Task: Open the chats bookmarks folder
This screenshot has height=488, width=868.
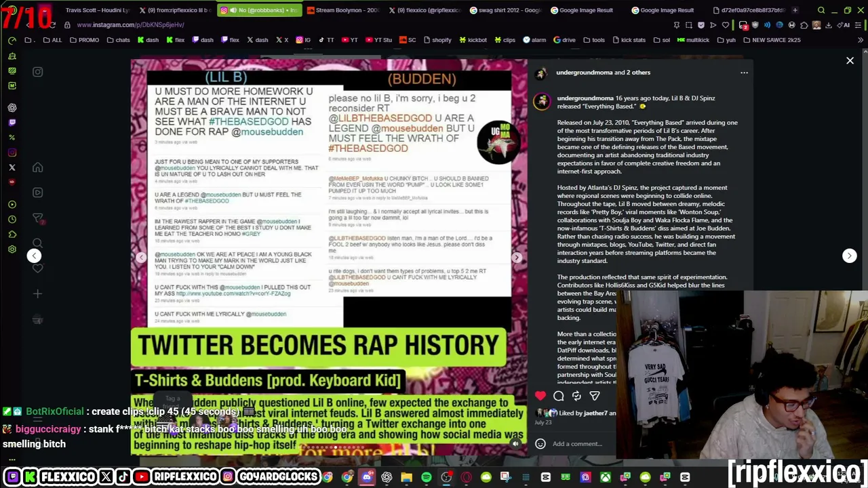Action: [119, 40]
